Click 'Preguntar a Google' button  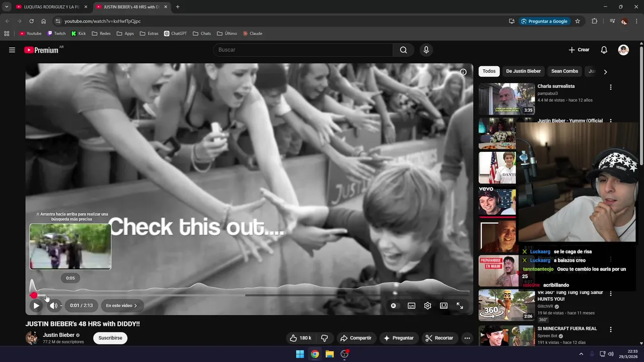click(544, 21)
